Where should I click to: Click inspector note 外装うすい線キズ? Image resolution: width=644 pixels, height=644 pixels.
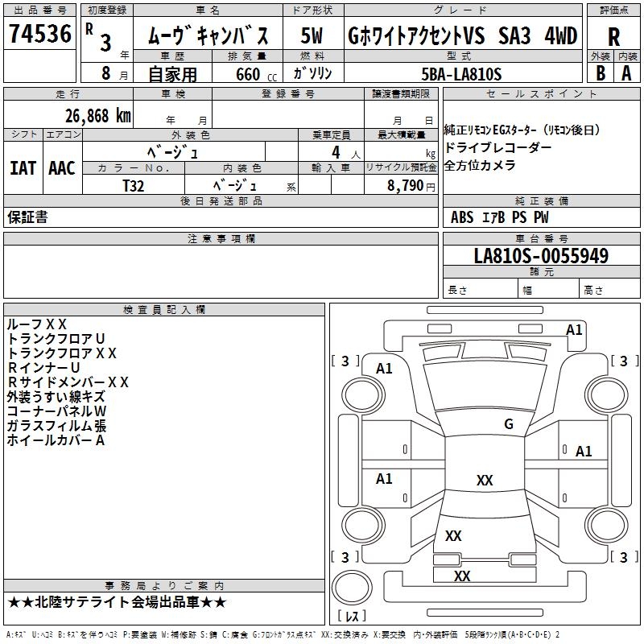56,397
